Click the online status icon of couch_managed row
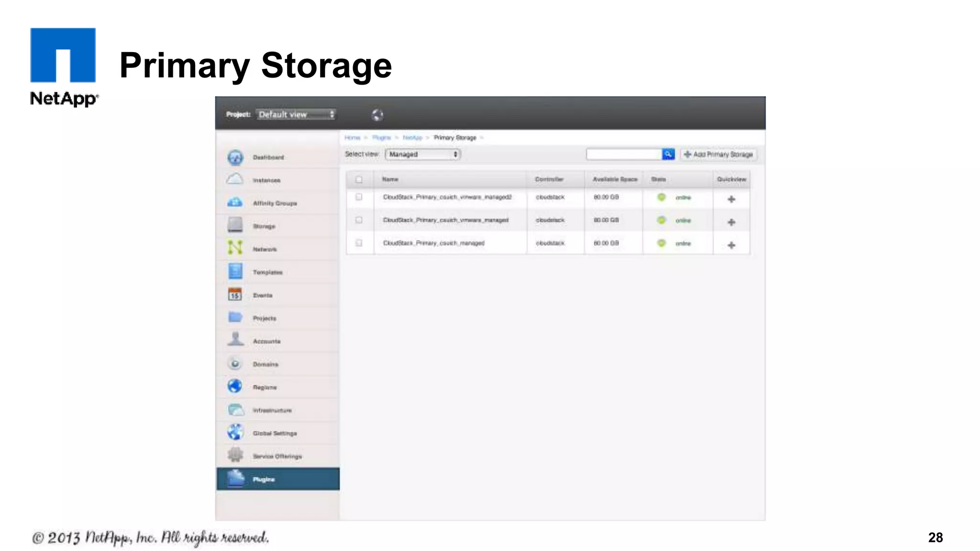 [x=661, y=243]
